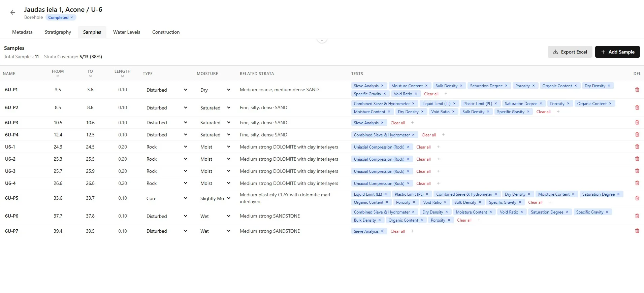The image size is (644, 293).
Task: Delete sample 6U-P7 with trash icon
Action: [637, 231]
